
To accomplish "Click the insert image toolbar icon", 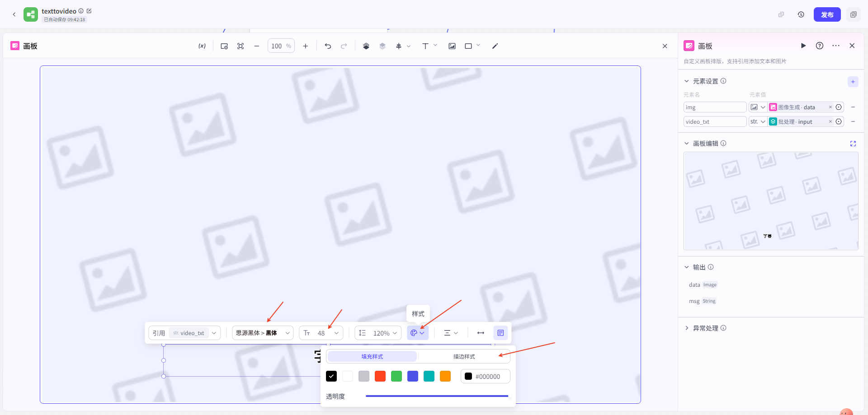I will (x=452, y=46).
